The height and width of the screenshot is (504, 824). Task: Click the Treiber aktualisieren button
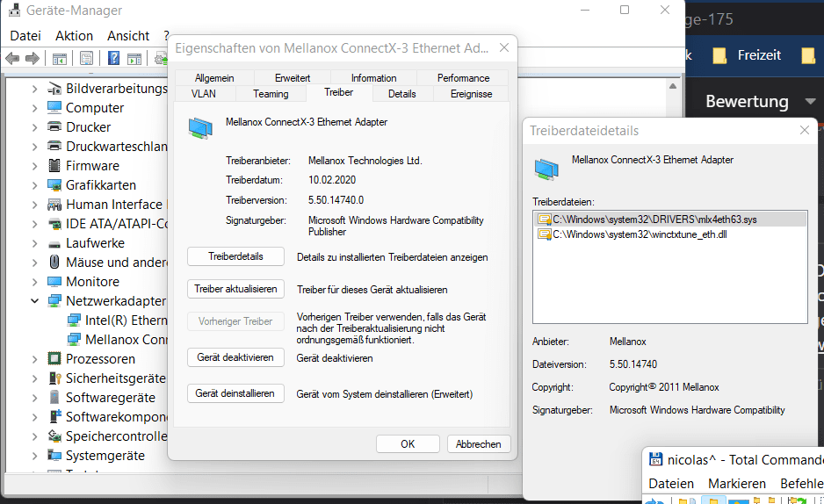coord(235,289)
